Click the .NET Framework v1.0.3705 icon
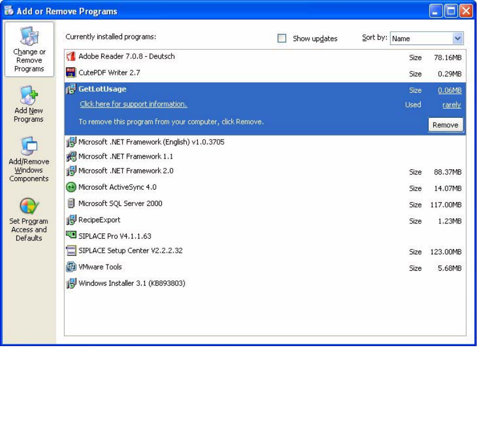The image size is (477, 448). [x=71, y=142]
